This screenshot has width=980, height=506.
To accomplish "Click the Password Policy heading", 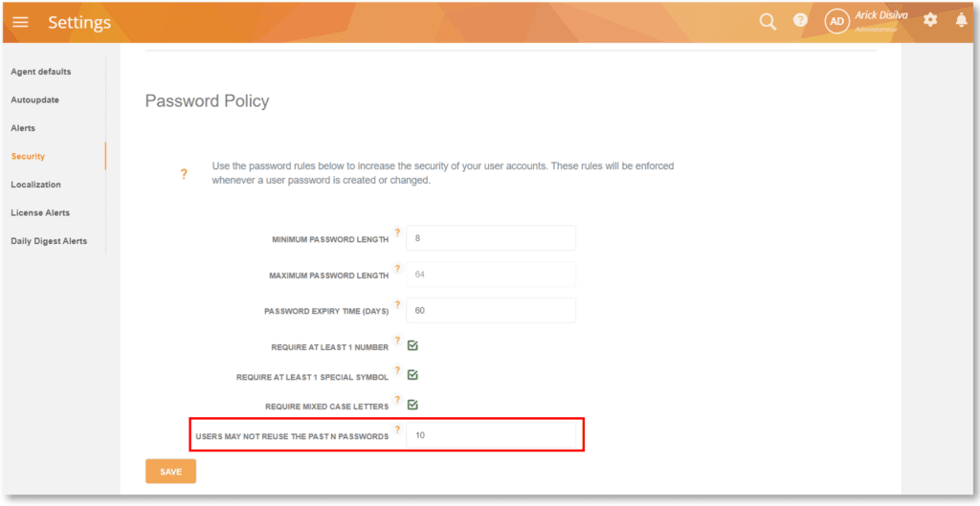I will click(x=207, y=101).
